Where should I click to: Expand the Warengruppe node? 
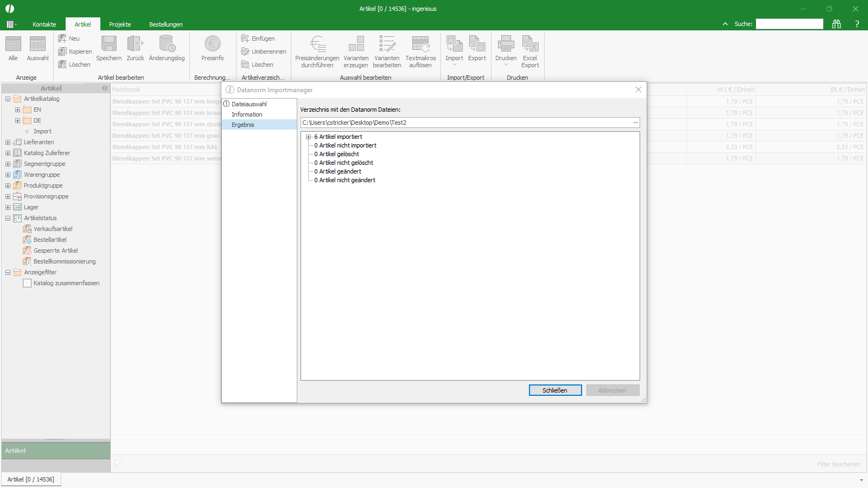(8, 175)
